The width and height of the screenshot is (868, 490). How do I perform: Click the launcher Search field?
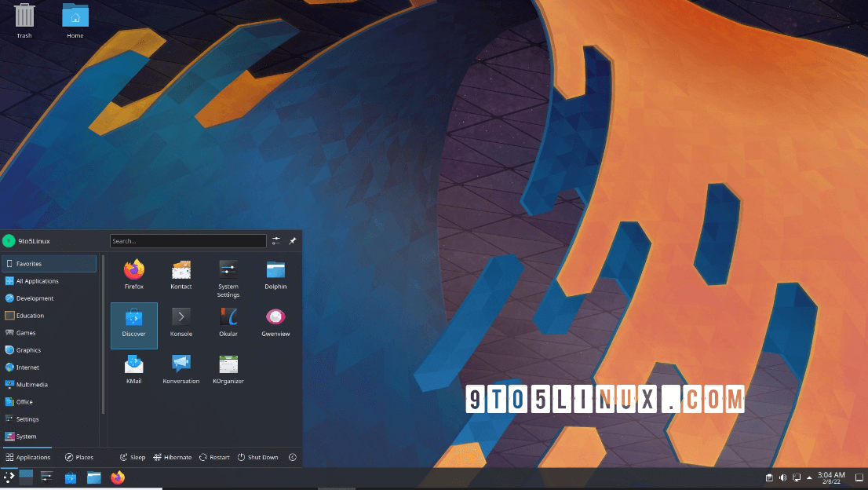pyautogui.click(x=188, y=241)
